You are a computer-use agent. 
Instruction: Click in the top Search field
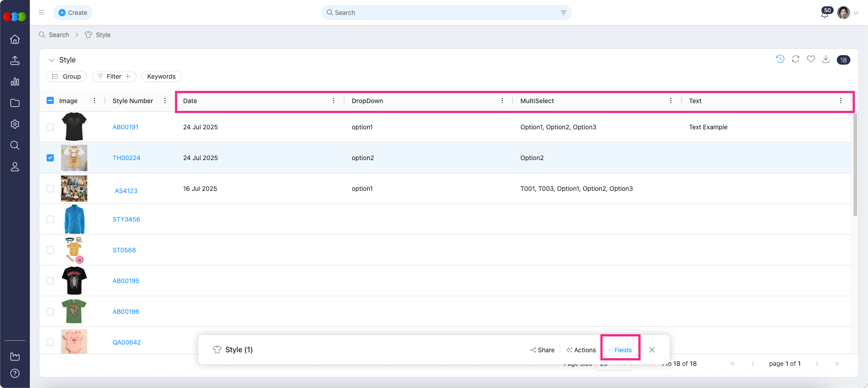[446, 13]
